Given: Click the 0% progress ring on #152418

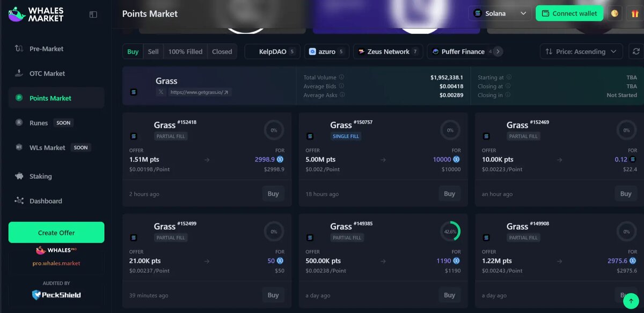Looking at the screenshot, I should [x=274, y=130].
